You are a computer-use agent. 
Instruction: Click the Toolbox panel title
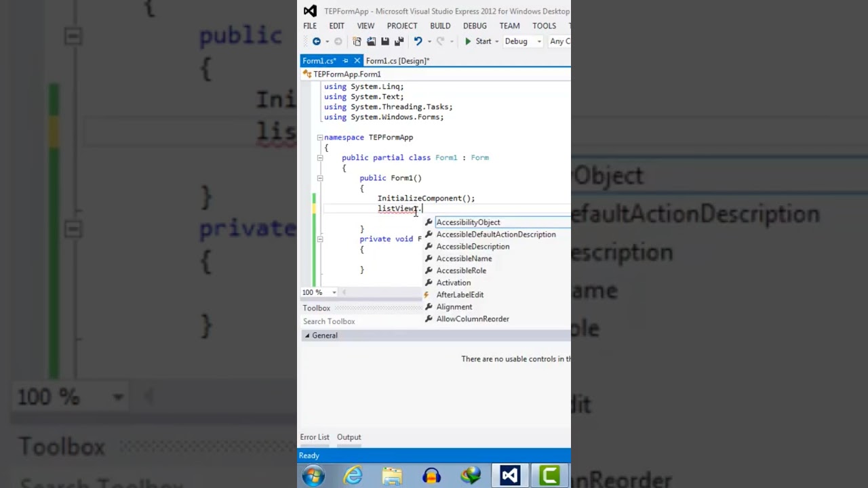tap(316, 308)
